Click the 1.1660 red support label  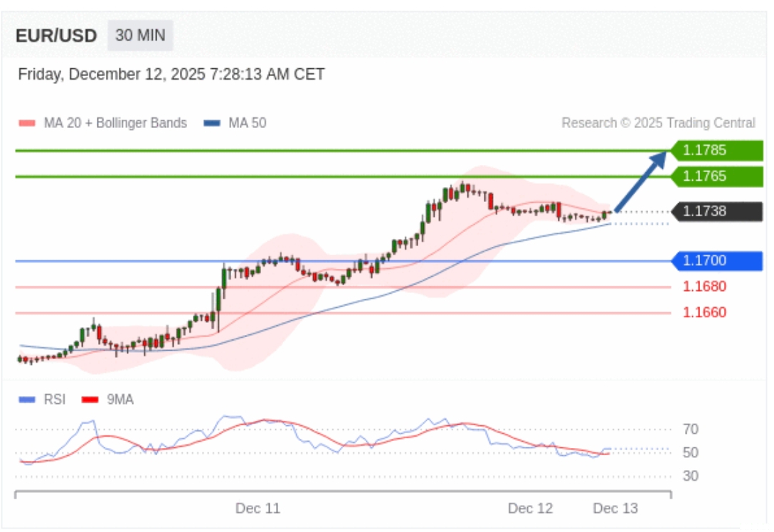tap(704, 312)
